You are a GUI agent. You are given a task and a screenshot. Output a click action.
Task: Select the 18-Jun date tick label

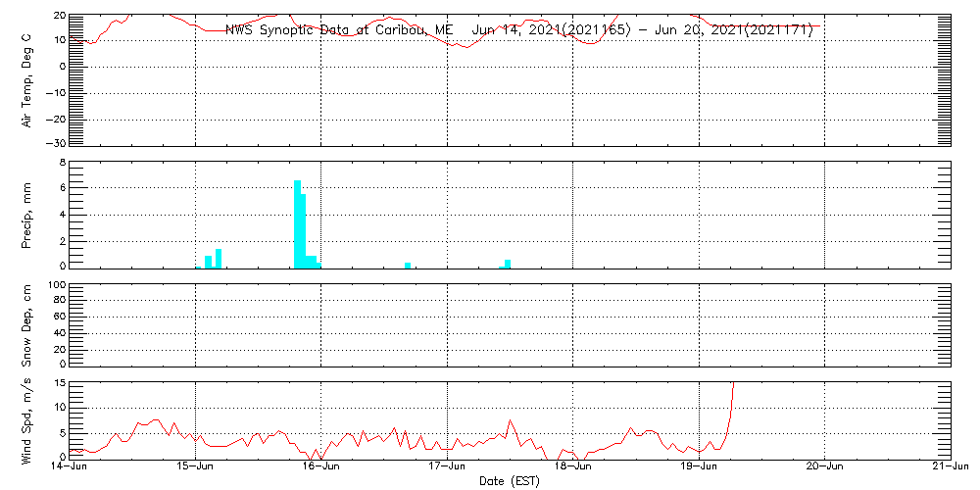[x=573, y=468]
